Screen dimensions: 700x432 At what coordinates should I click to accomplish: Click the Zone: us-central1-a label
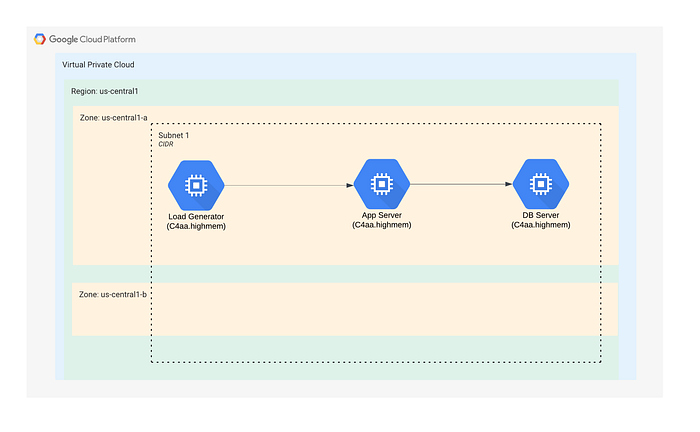point(113,118)
